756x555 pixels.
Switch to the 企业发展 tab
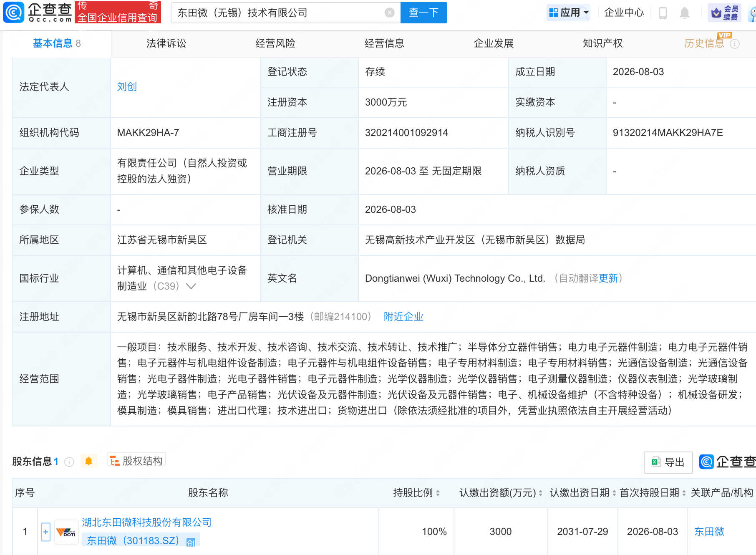[494, 43]
